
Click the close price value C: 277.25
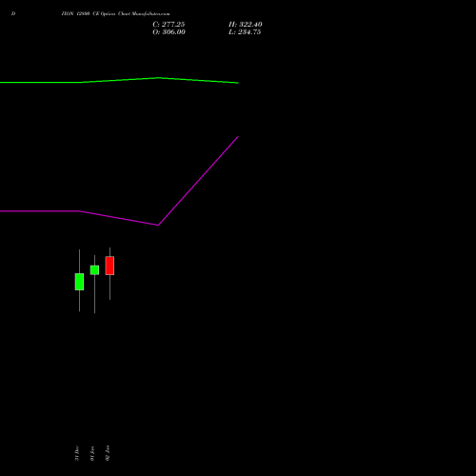(169, 25)
